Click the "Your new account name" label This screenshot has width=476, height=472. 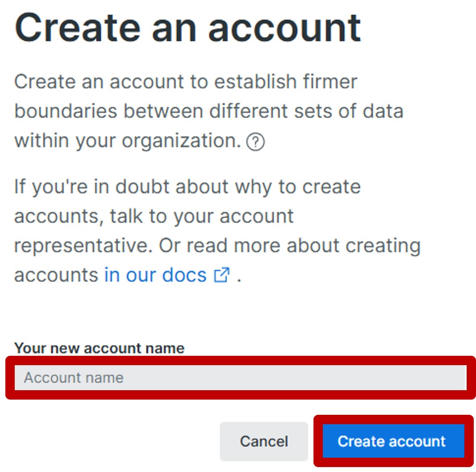tap(99, 348)
